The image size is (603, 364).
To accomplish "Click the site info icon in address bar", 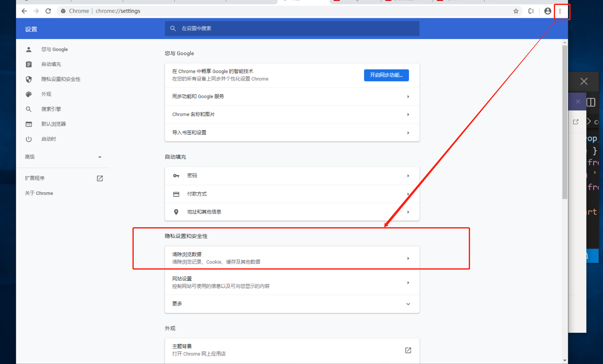I will pos(63,11).
